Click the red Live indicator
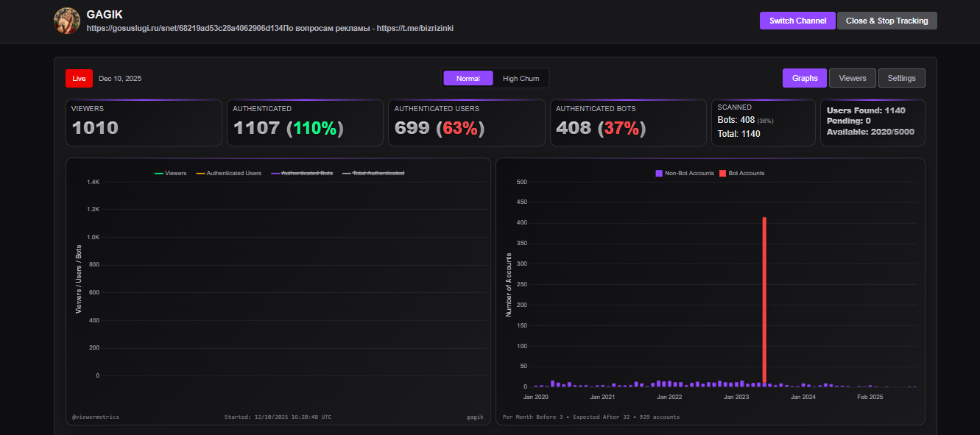 (x=79, y=78)
